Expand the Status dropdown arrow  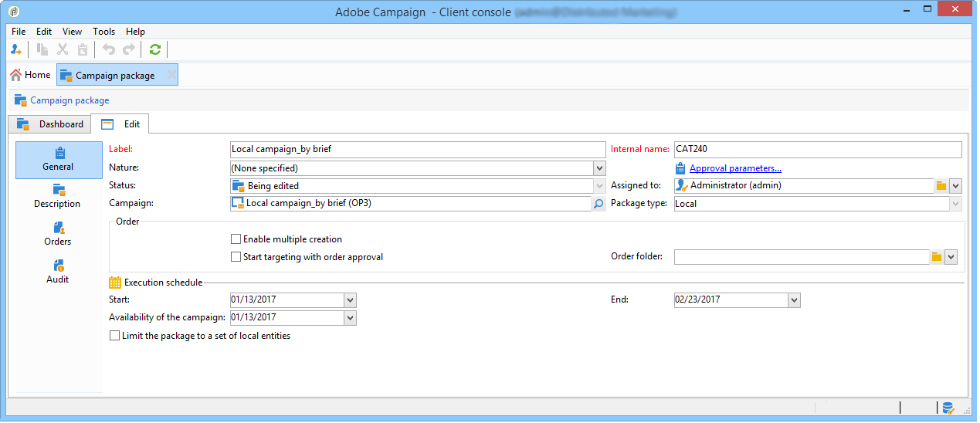coord(599,186)
